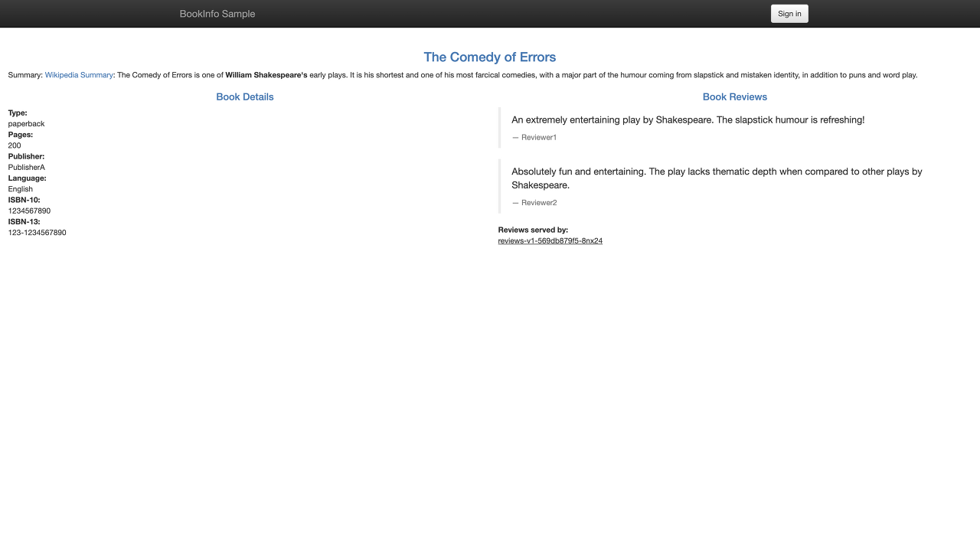Select the PublisherA value

tap(27, 167)
